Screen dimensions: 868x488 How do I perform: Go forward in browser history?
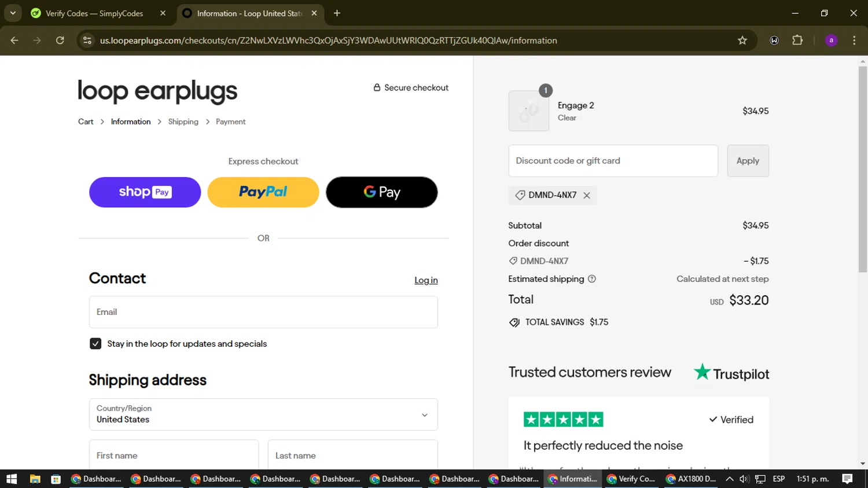point(37,41)
